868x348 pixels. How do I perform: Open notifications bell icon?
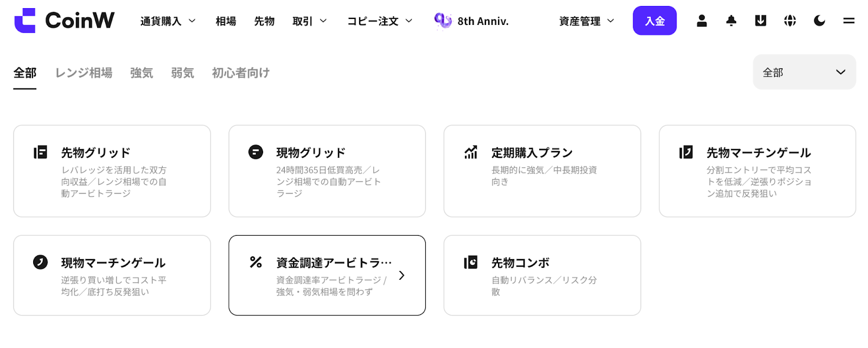[731, 21]
